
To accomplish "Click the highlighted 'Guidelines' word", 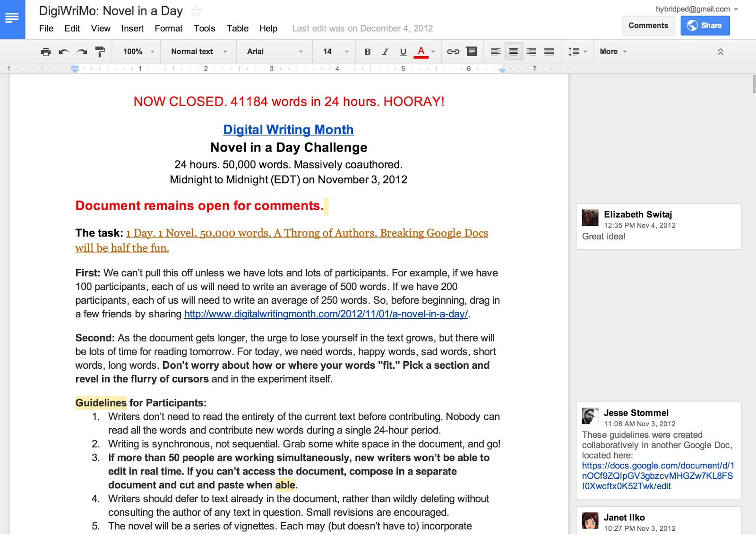I will pos(101,403).
